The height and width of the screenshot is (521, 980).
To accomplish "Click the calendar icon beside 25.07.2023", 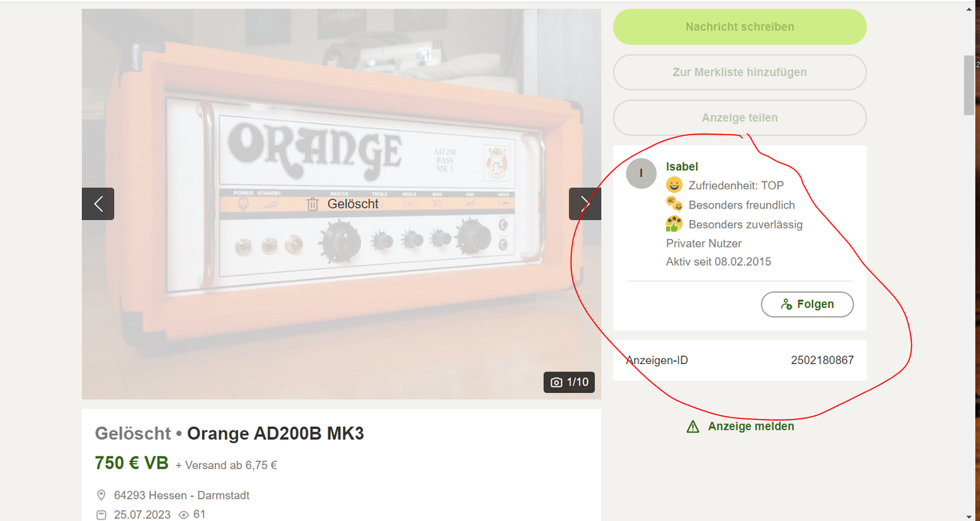I will [101, 515].
